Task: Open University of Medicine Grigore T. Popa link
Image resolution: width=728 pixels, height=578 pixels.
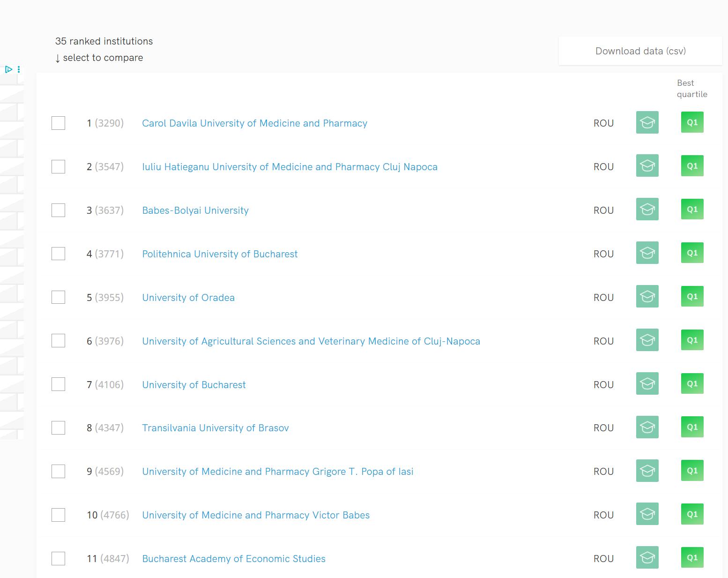Action: click(278, 472)
